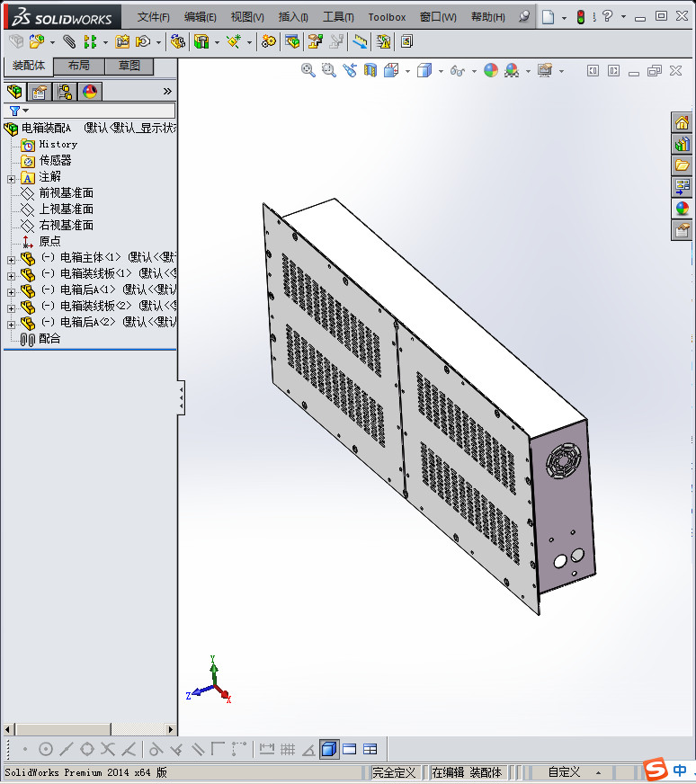The image size is (696, 784).
Task: Open the Design Library task pane icon
Action: click(682, 144)
